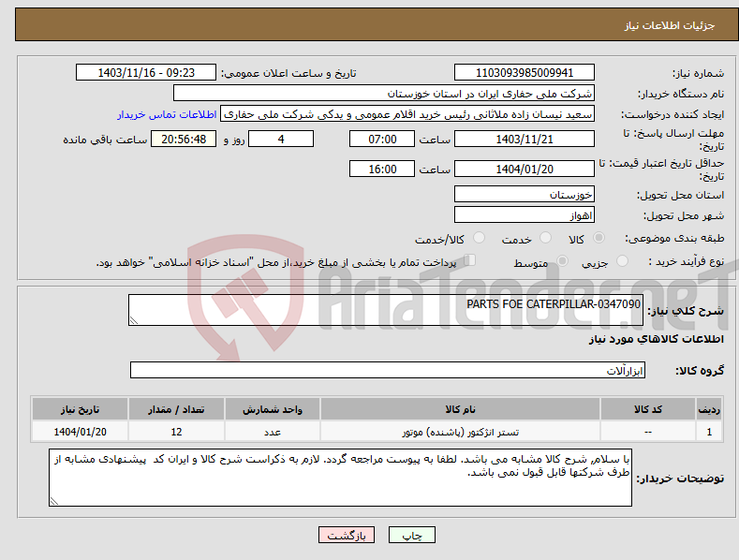This screenshot has width=739, height=560.
Task: Click the need number field 1103093985009941
Action: (x=525, y=73)
